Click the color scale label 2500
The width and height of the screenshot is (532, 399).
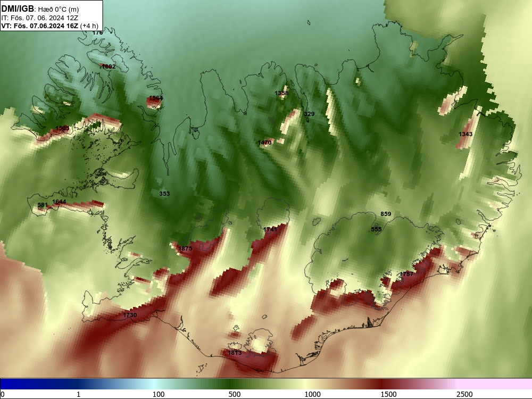pyautogui.click(x=464, y=394)
